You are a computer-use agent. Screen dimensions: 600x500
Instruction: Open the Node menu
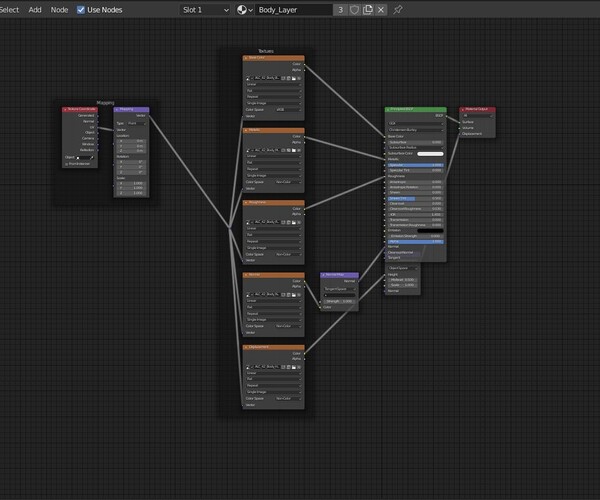click(x=60, y=9)
